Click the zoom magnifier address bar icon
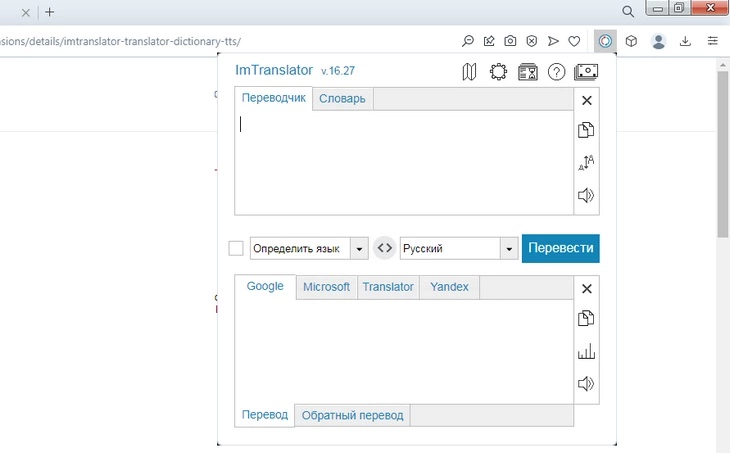Image resolution: width=730 pixels, height=453 pixels. click(x=467, y=41)
